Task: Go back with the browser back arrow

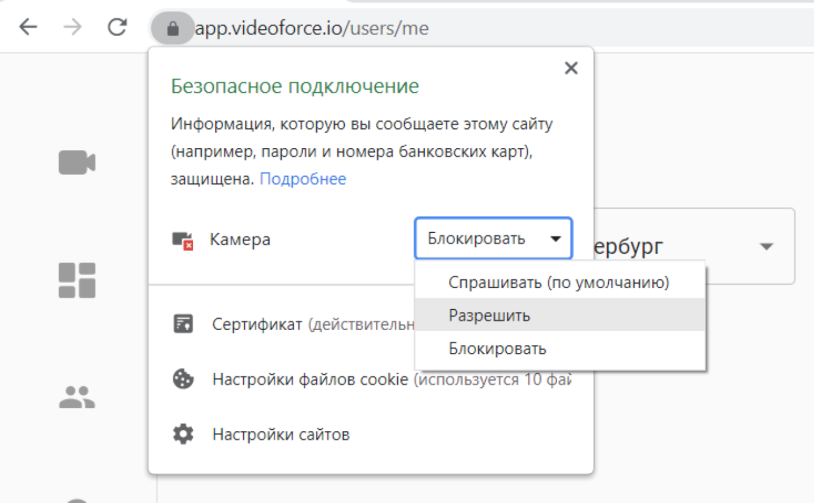Action: pos(28,27)
